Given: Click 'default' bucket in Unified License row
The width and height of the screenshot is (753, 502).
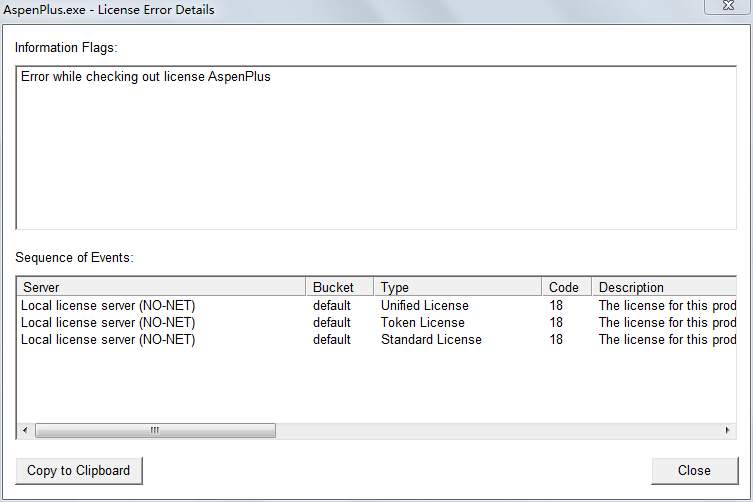Looking at the screenshot, I should 332,306.
